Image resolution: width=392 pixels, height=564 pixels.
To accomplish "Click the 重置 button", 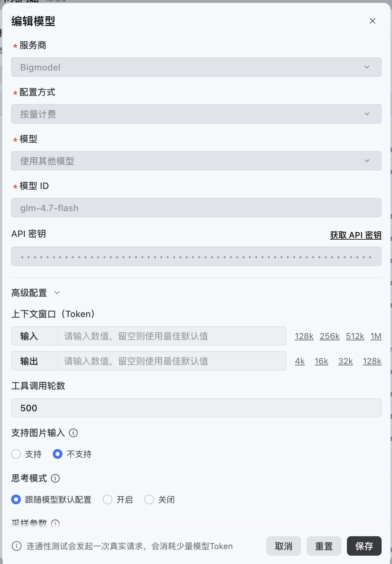I will click(x=324, y=546).
